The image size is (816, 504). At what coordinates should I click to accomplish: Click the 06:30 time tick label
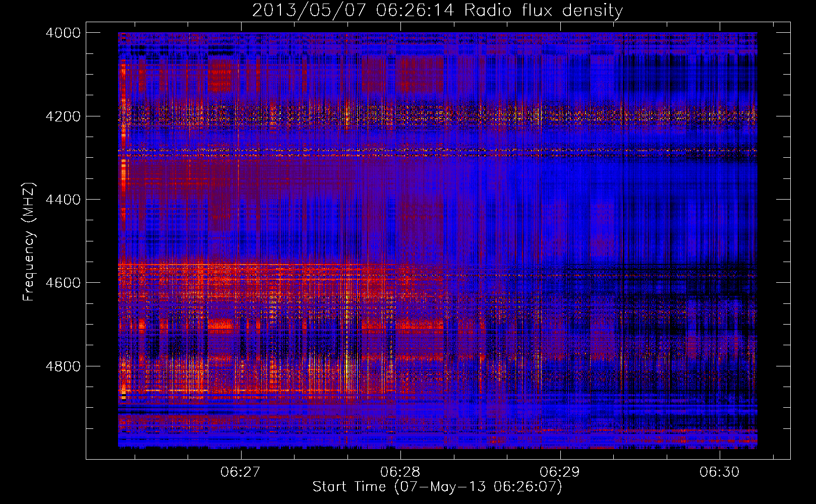(x=719, y=472)
